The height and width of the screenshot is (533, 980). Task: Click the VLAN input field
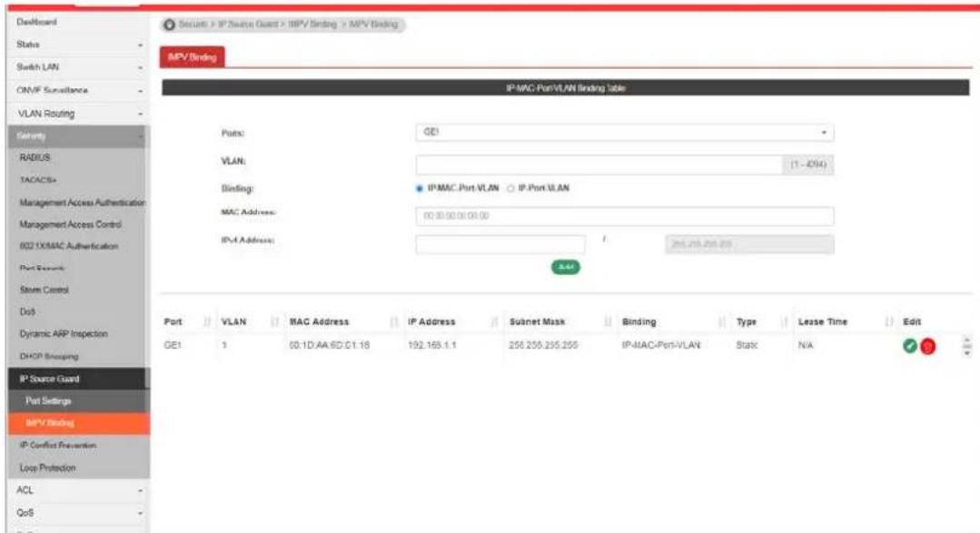[x=599, y=164]
